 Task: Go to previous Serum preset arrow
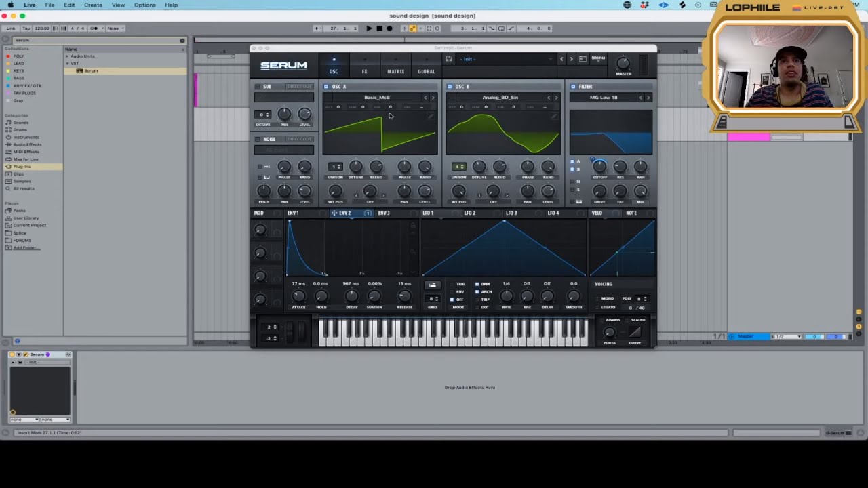561,59
